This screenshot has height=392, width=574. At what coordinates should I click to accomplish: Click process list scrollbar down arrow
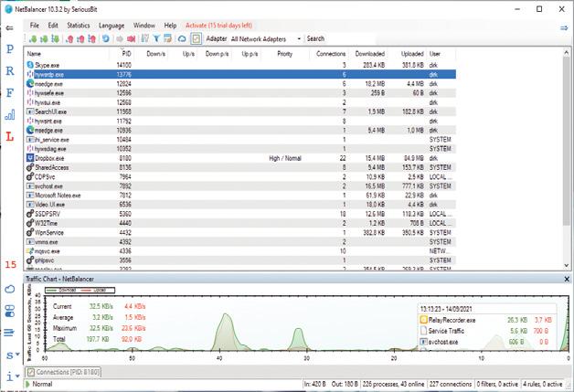567,265
